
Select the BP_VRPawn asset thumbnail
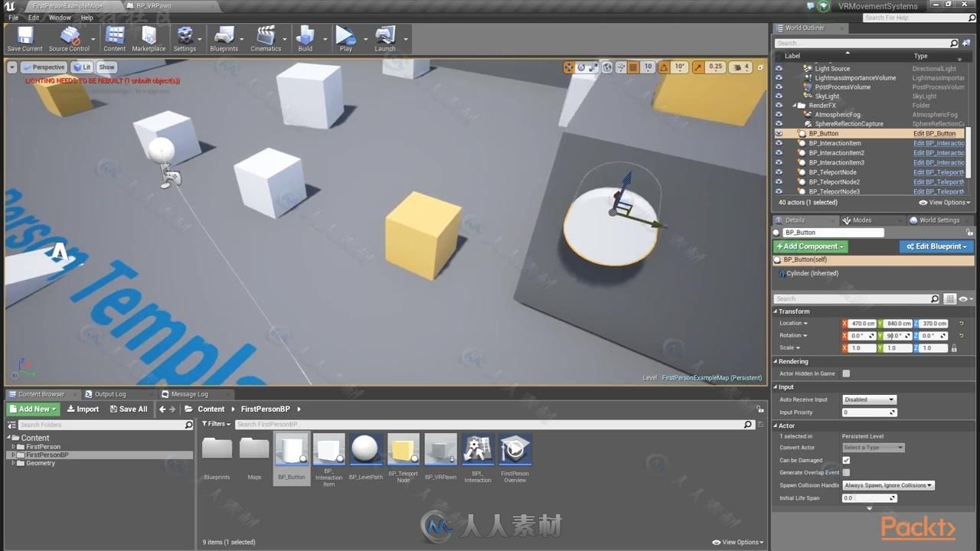(440, 449)
